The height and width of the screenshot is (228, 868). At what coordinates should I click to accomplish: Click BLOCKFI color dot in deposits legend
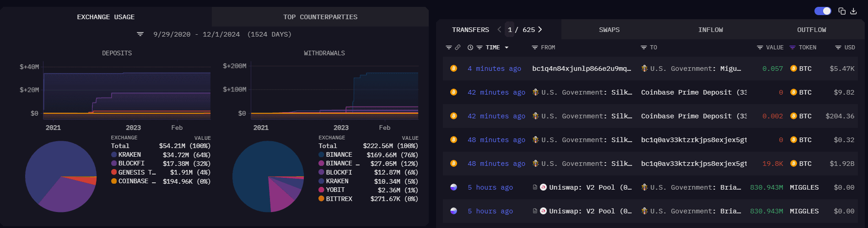click(x=114, y=164)
